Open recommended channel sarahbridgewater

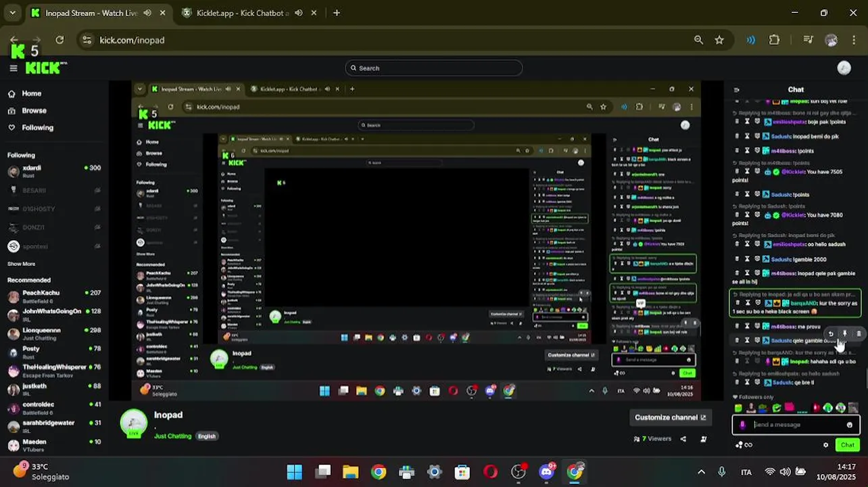54,426
